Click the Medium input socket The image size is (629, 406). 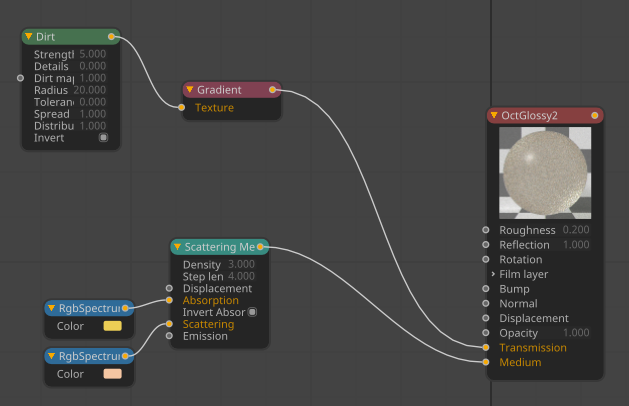point(486,362)
